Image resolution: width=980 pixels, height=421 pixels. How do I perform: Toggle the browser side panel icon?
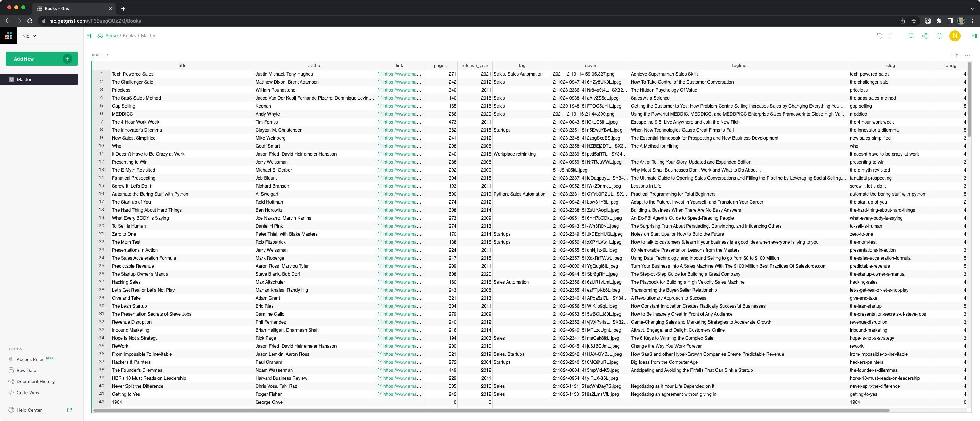949,21
